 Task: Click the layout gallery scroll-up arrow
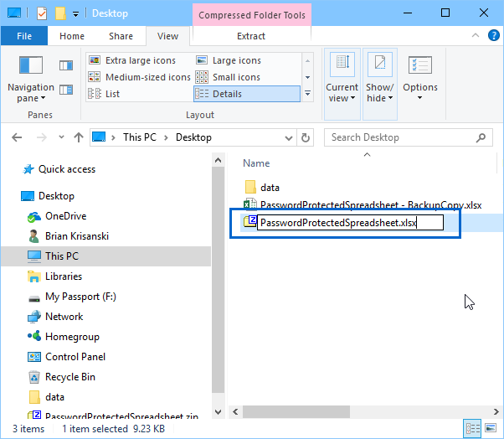[307, 61]
